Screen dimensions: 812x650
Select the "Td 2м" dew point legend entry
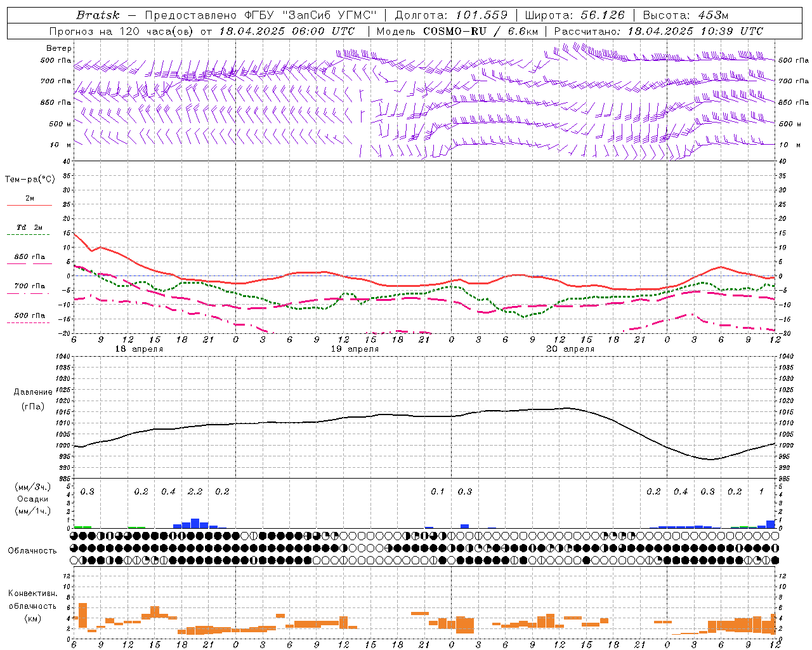pyautogui.click(x=29, y=227)
